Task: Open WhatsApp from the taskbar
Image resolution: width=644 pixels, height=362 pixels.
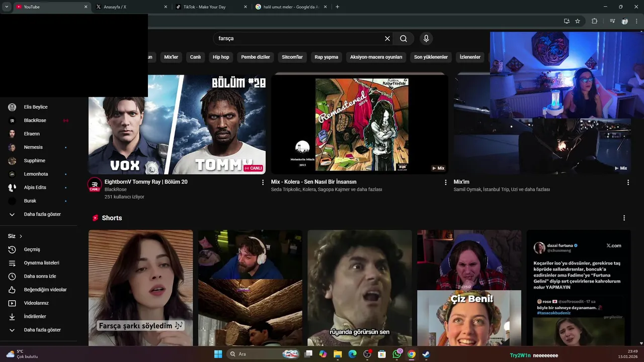Action: [397, 354]
